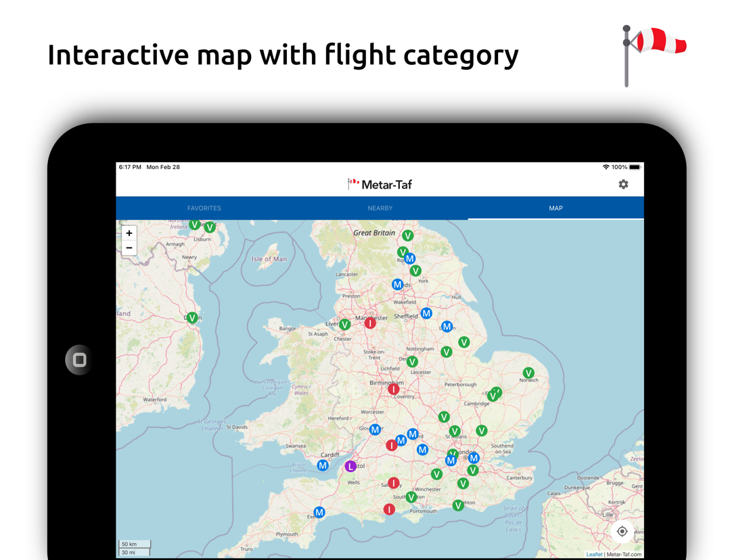
Task: Open the settings gear icon
Action: click(x=623, y=184)
